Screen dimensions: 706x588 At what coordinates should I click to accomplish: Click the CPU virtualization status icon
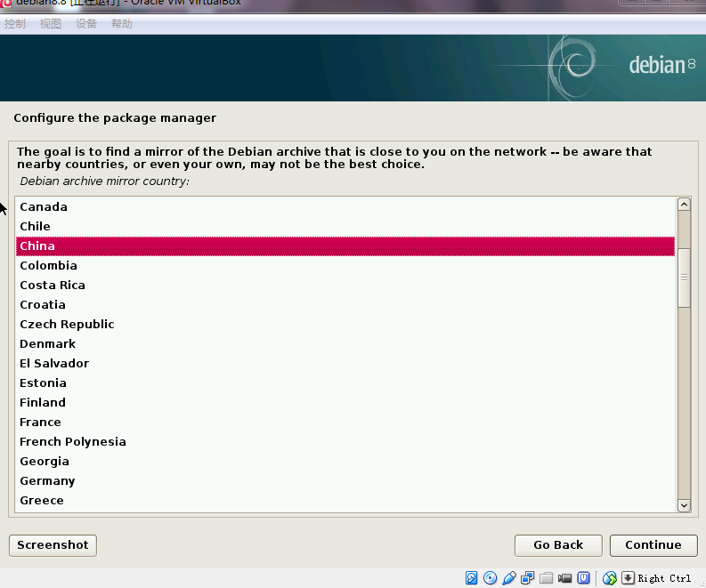coord(583,578)
